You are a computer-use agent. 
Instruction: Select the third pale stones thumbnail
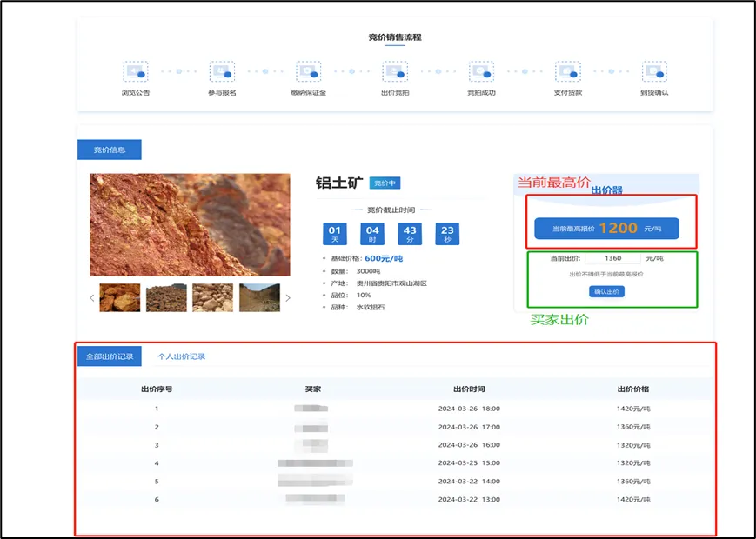(212, 297)
